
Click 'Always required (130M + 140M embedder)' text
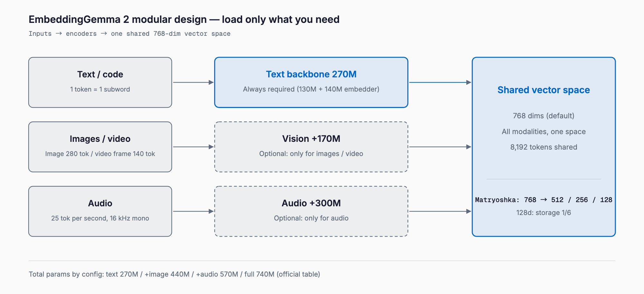click(311, 89)
